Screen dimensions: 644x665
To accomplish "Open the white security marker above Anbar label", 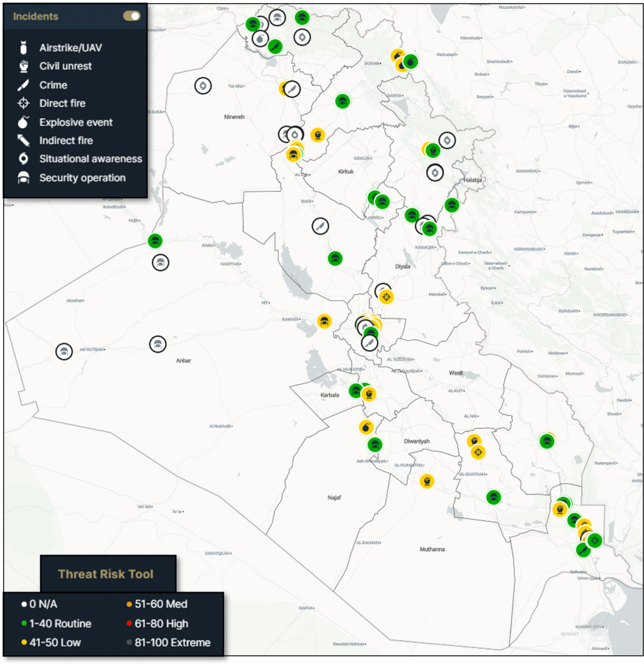I will click(x=158, y=344).
